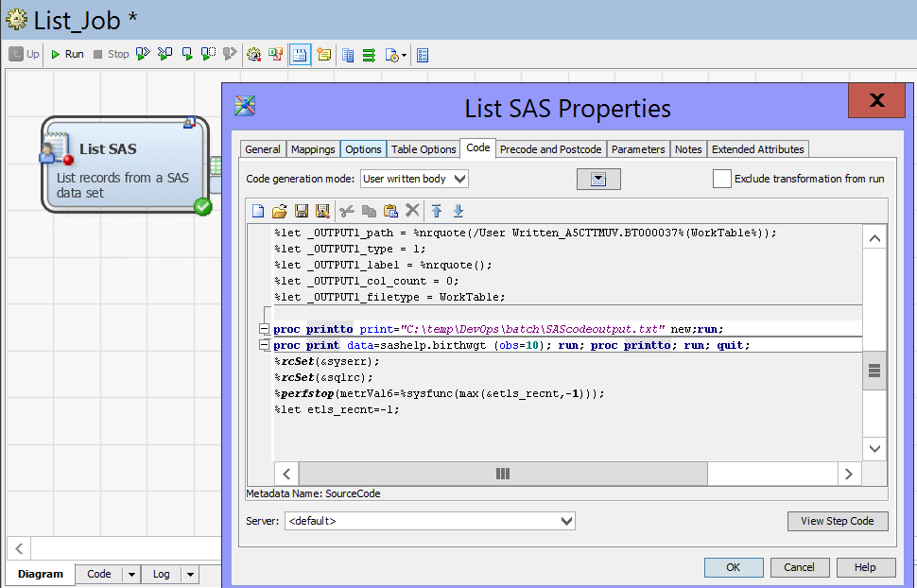
Task: Copy the selected code text
Action: click(x=369, y=210)
